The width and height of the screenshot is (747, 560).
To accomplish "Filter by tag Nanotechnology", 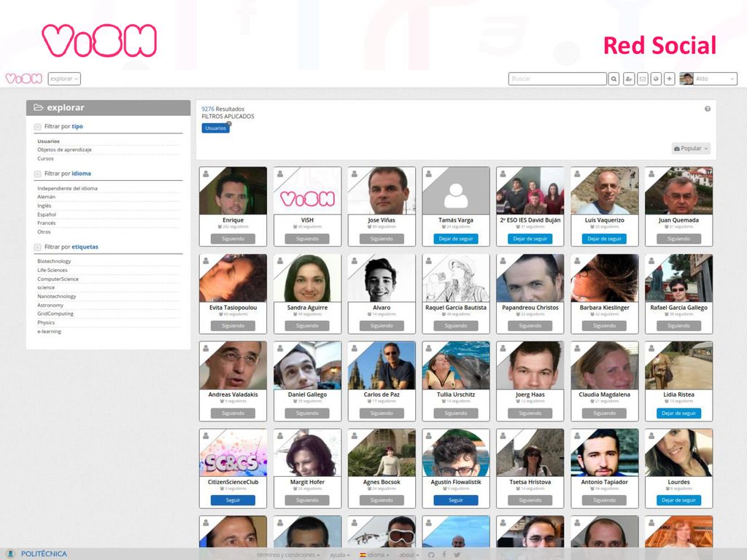I will [x=57, y=296].
